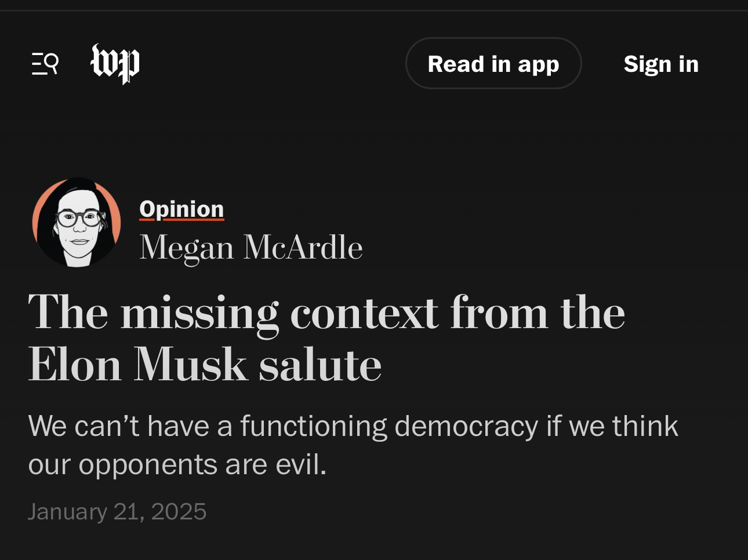748x560 pixels.
Task: View the columnist's portrait illustration
Action: 77,222
